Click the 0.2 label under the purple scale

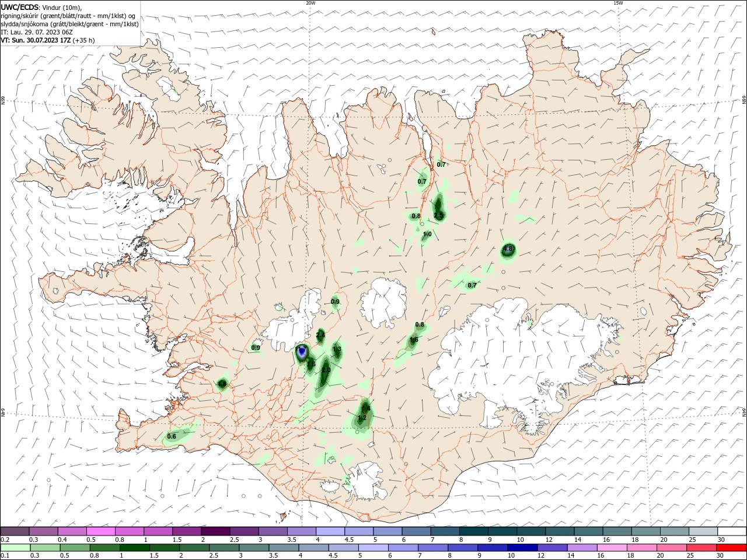point(5,540)
